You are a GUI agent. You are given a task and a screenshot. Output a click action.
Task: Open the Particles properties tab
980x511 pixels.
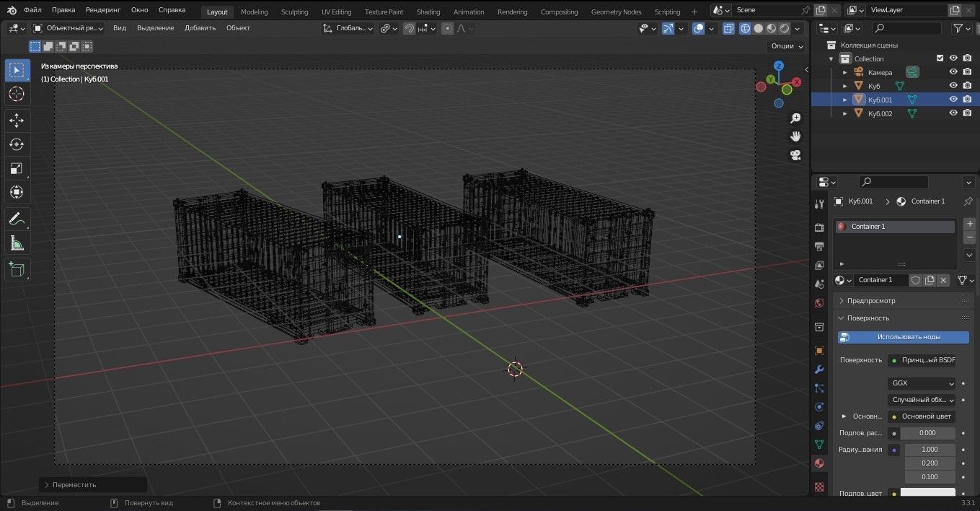(819, 388)
